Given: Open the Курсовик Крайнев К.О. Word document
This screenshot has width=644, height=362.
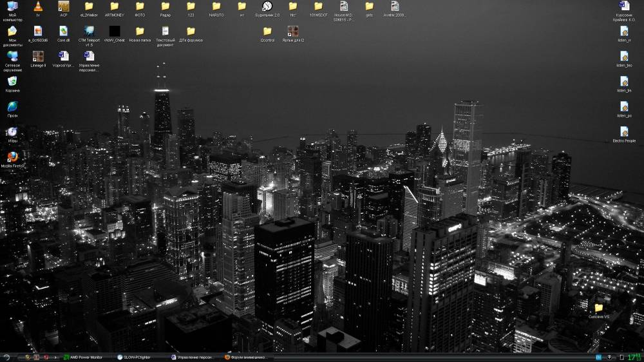Looking at the screenshot, I should (x=624, y=6).
